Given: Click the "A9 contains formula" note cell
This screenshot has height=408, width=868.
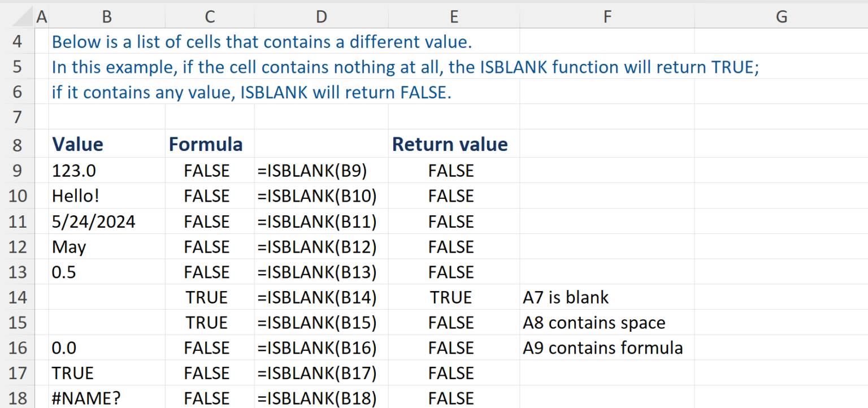Looking at the screenshot, I should click(x=602, y=348).
